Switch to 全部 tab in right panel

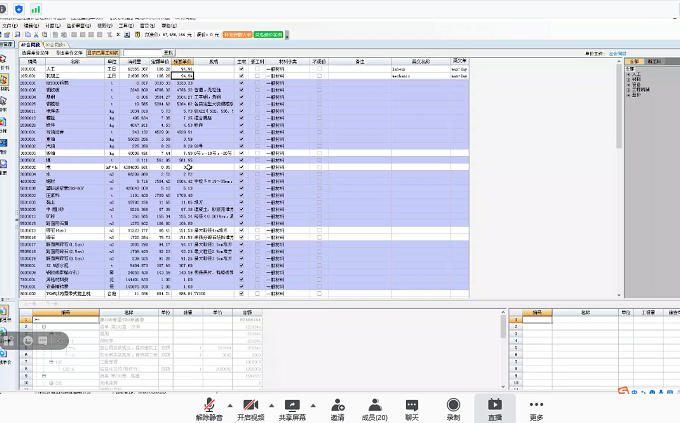634,62
